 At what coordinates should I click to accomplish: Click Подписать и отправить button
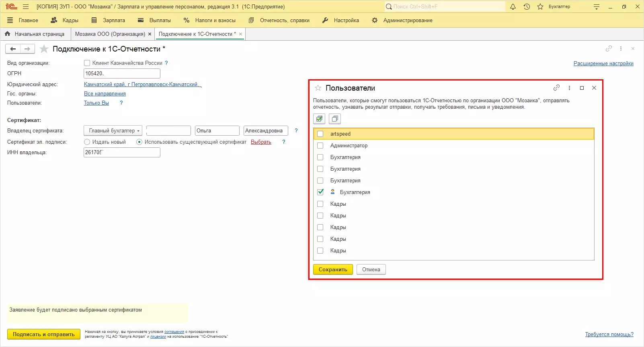tap(44, 334)
